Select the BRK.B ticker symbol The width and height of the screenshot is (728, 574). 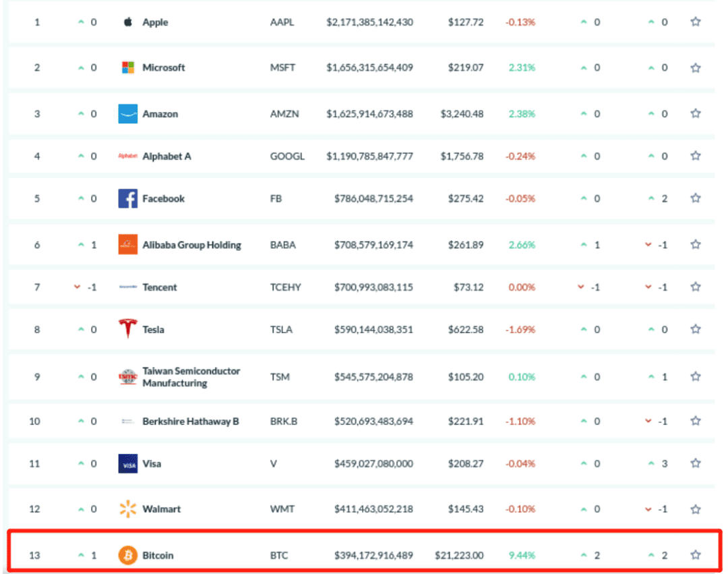[x=283, y=421]
